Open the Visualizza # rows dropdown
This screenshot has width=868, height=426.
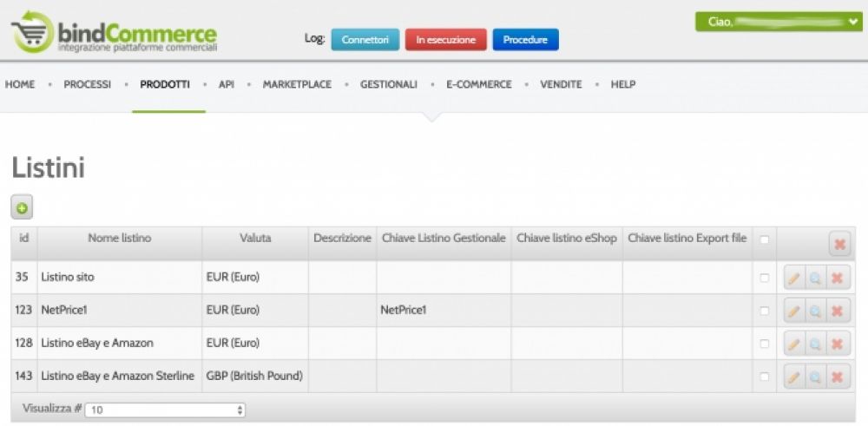(165, 410)
